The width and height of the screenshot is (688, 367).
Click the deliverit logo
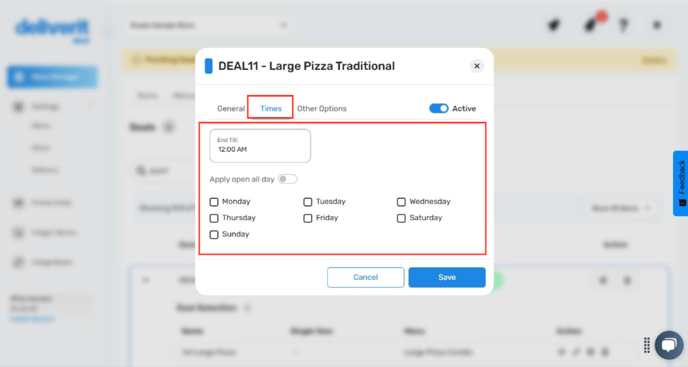[x=52, y=30]
